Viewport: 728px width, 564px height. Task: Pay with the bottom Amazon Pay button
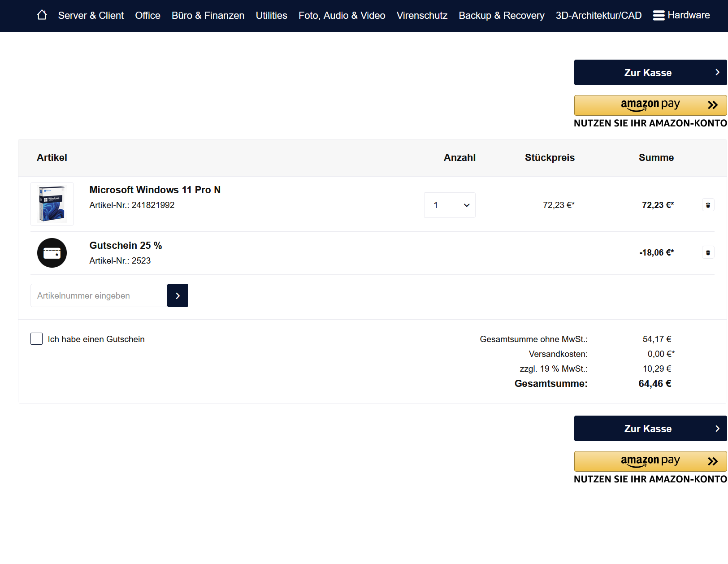click(650, 461)
